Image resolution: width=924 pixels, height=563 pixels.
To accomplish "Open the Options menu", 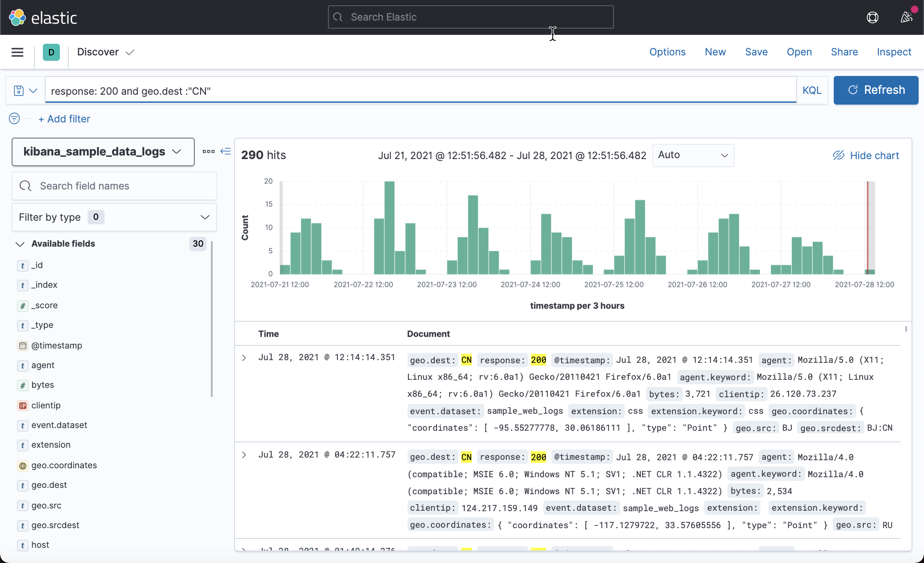I will (667, 52).
